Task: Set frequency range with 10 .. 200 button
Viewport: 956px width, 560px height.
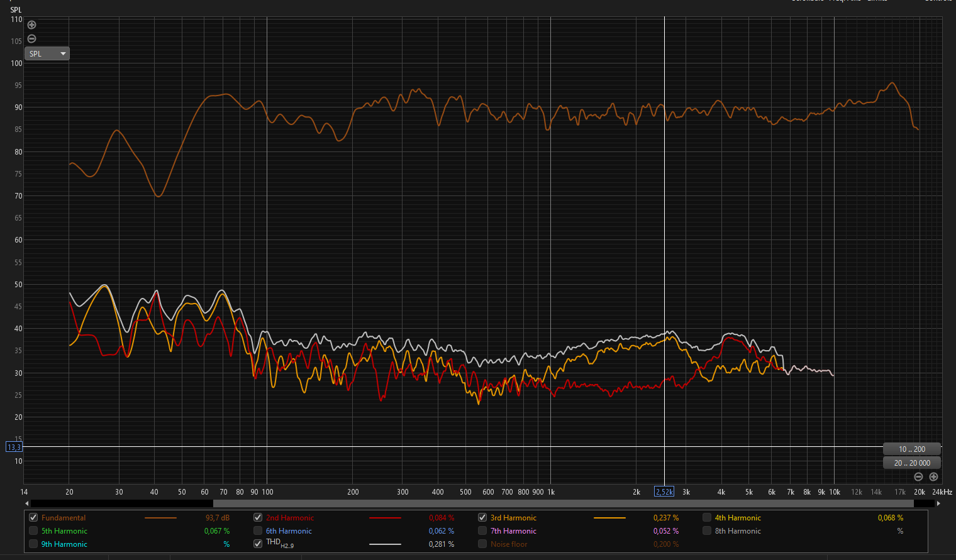Action: 912,449
